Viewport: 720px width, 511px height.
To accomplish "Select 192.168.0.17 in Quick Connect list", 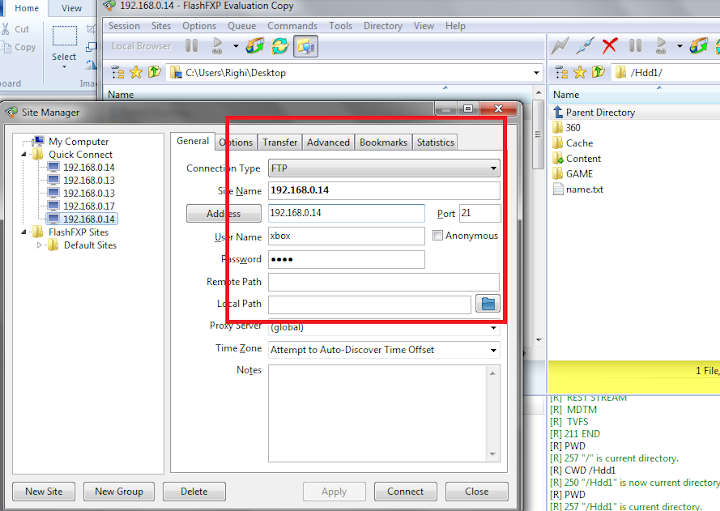I will pyautogui.click(x=89, y=206).
